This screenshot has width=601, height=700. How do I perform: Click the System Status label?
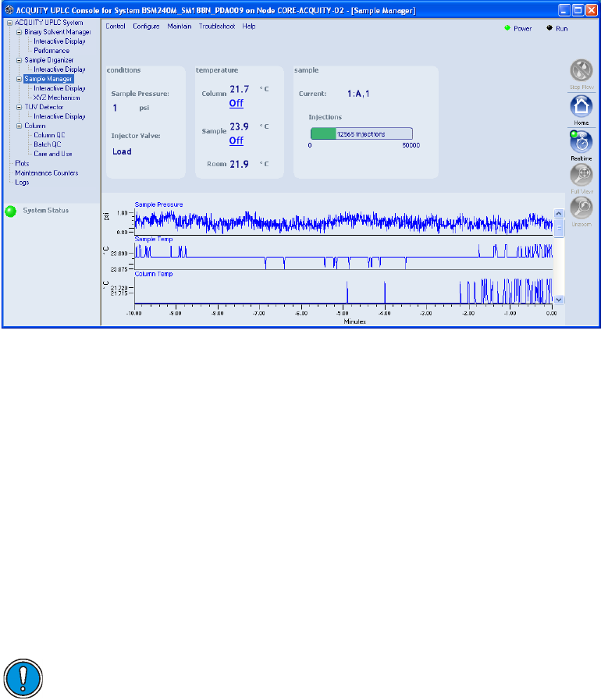tap(46, 211)
